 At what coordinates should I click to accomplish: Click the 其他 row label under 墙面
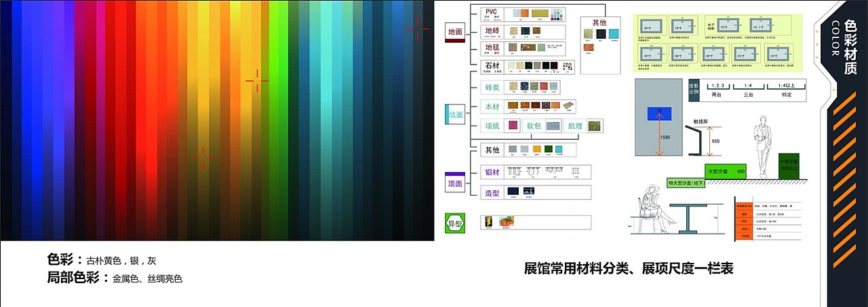click(492, 149)
